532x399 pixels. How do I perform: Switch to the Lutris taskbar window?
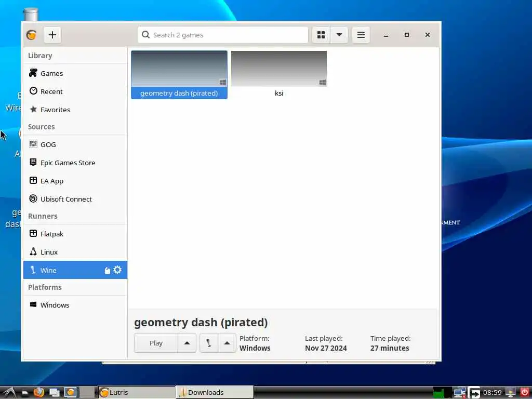click(137, 393)
